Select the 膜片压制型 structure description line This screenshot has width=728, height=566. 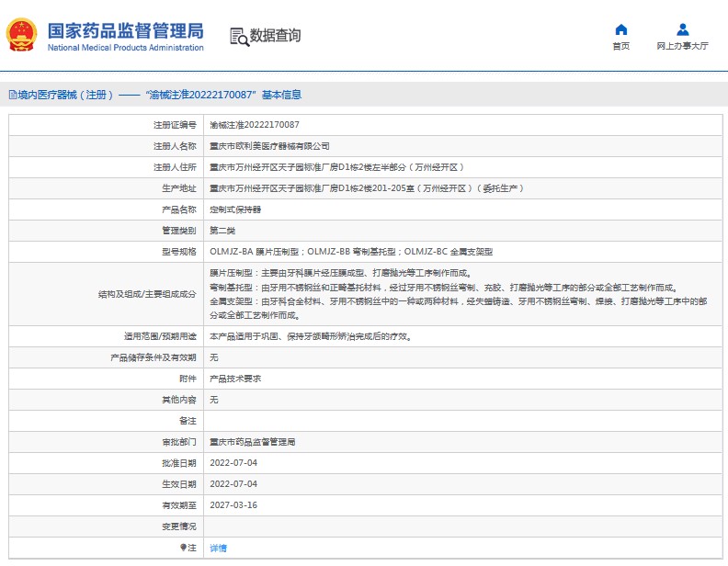pos(341,273)
